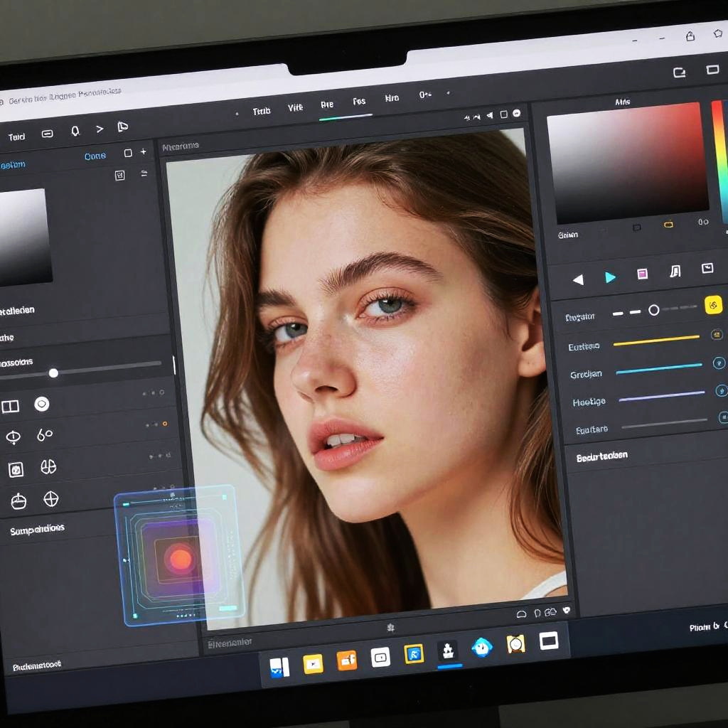
Task: Click the blue Cone link in left panel
Action: (95, 156)
